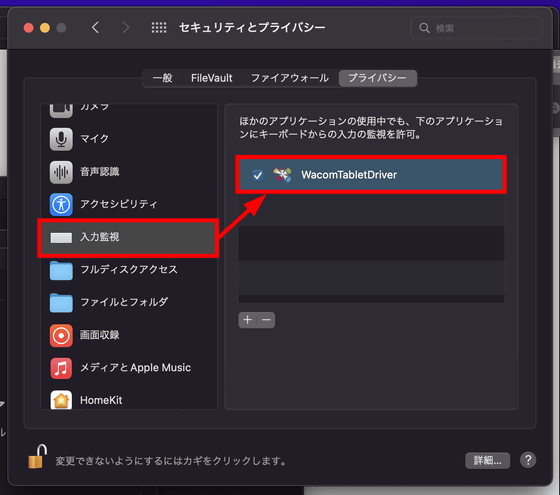Viewport: 560px width, 495px height.
Task: Go forward with the right chevron
Action: coord(125,28)
